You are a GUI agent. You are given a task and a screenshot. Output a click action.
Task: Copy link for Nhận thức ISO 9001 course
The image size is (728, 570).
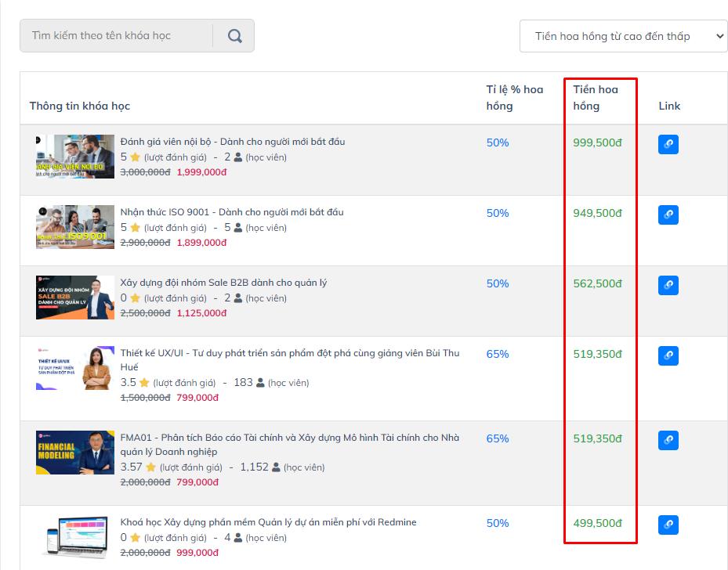click(668, 215)
